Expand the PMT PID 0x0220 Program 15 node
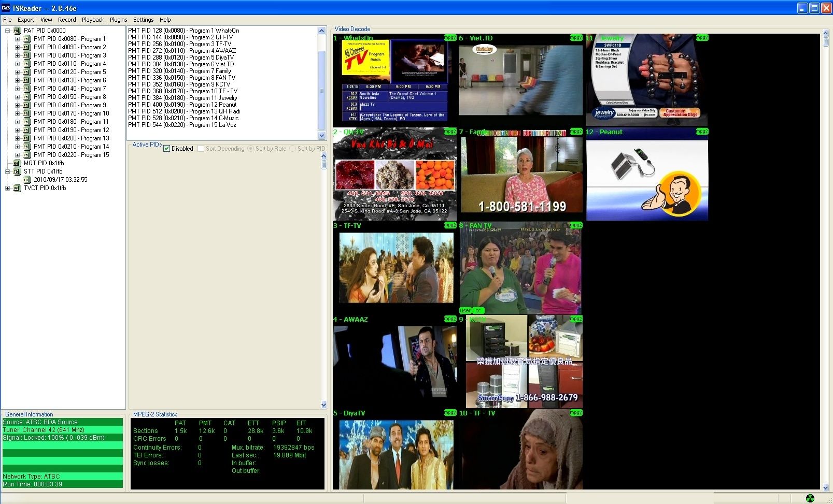The image size is (833, 504). (x=17, y=155)
